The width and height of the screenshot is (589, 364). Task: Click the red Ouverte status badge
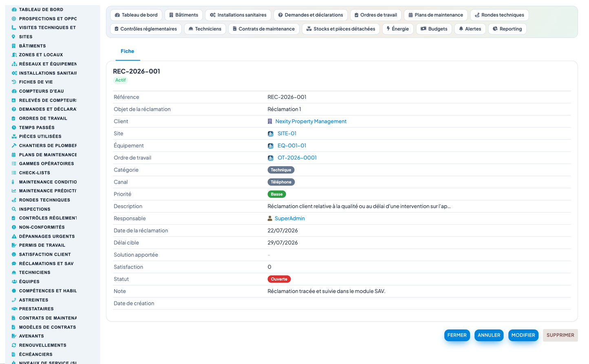point(279,279)
